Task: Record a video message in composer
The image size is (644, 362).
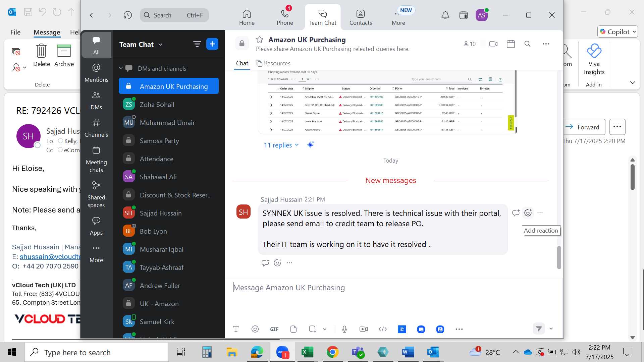Action: tap(364, 329)
